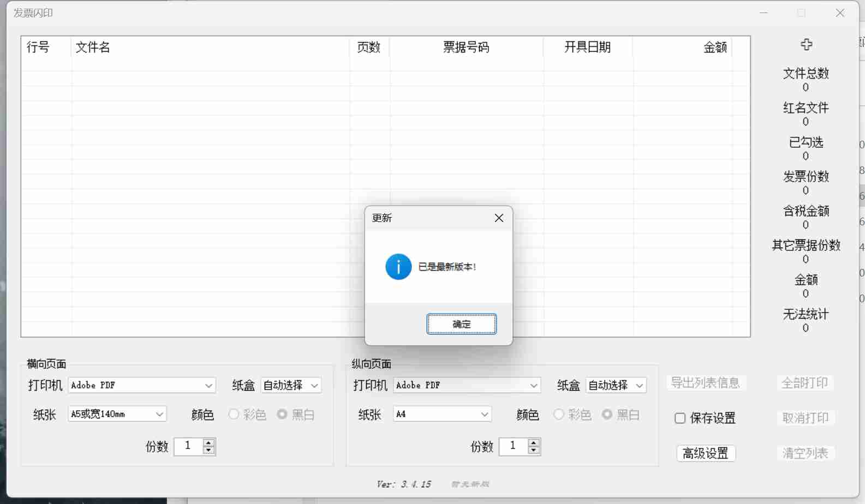
Task: Decrease 纵向页面 份数 with down arrow
Action: pos(534,451)
